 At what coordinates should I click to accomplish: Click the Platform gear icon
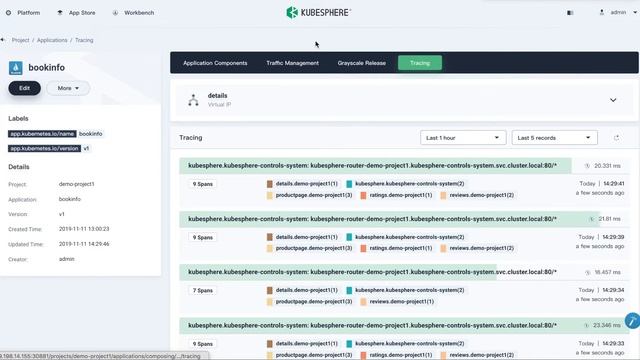tap(9, 13)
